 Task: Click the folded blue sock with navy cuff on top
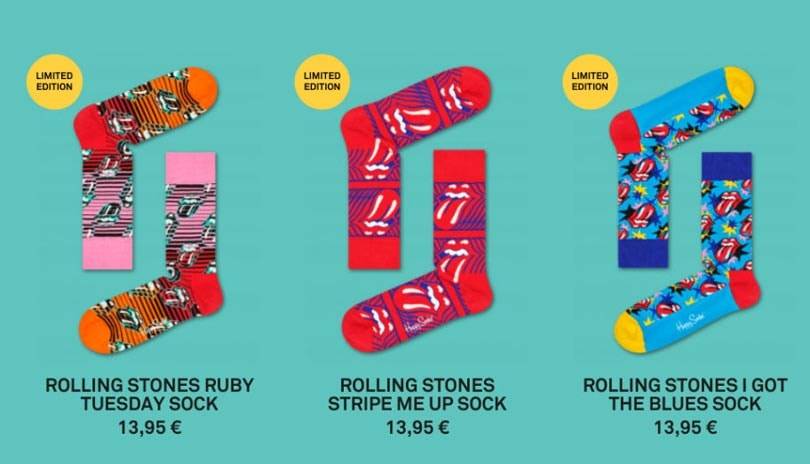pyautogui.click(x=727, y=212)
